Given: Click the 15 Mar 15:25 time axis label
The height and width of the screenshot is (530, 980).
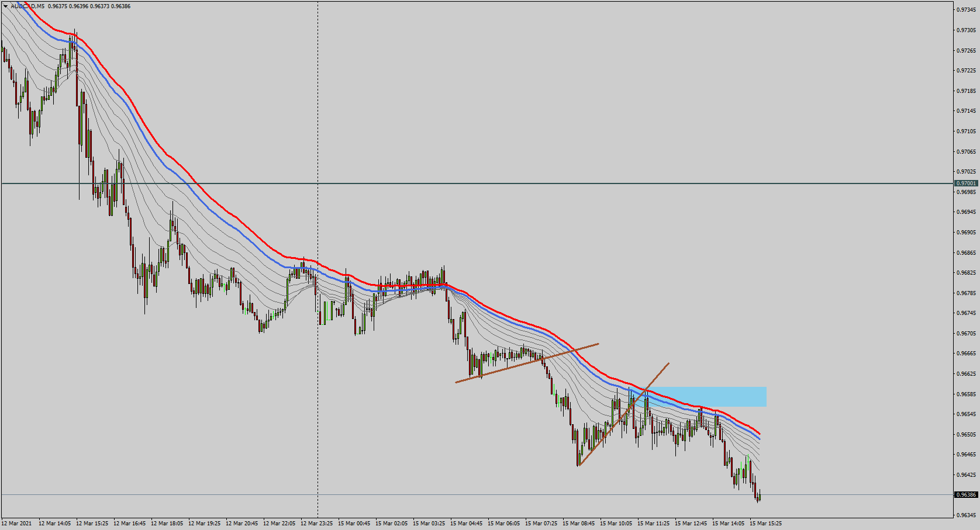Looking at the screenshot, I should [765, 524].
